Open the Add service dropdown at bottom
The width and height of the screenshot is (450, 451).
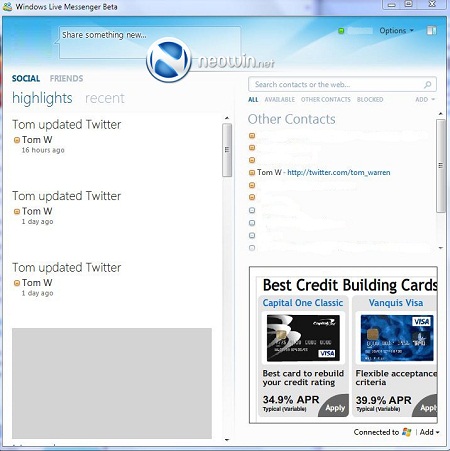tap(429, 432)
